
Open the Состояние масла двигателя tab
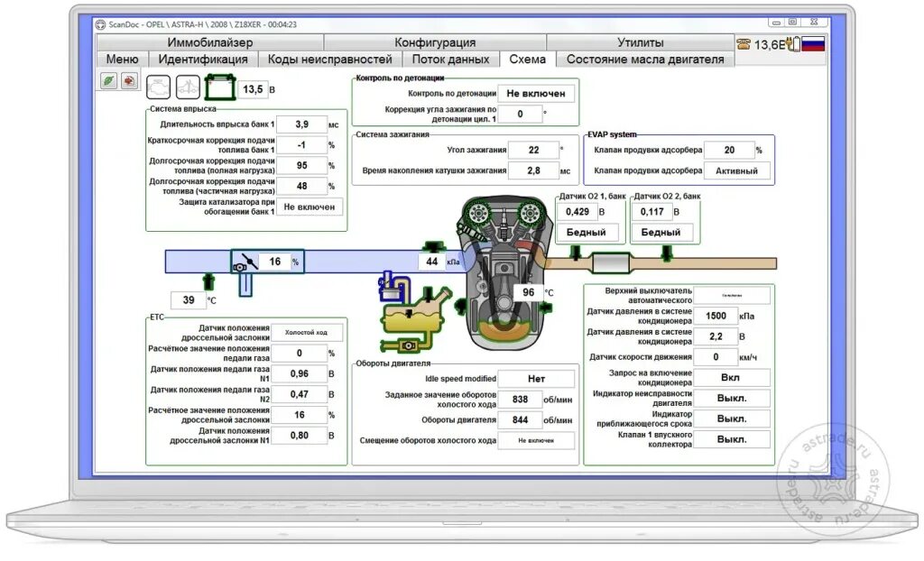[x=645, y=59]
